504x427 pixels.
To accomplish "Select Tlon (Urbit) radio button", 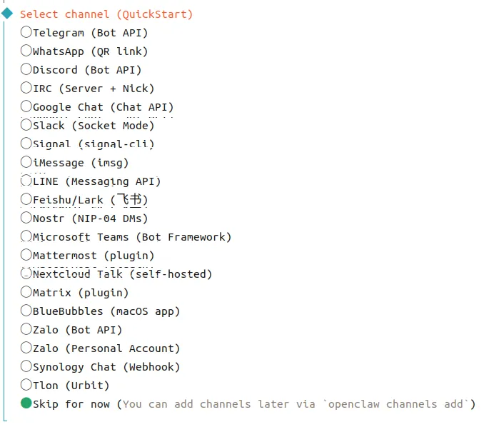I will pyautogui.click(x=26, y=385).
